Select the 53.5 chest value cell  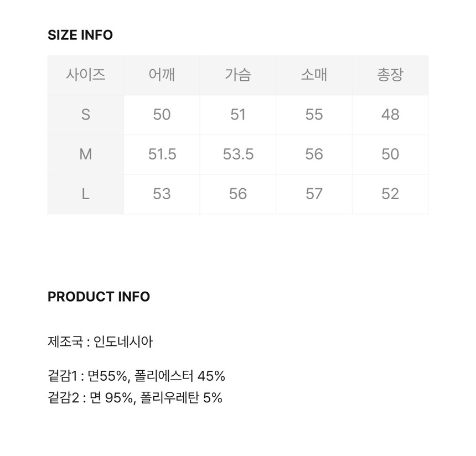tap(238, 154)
